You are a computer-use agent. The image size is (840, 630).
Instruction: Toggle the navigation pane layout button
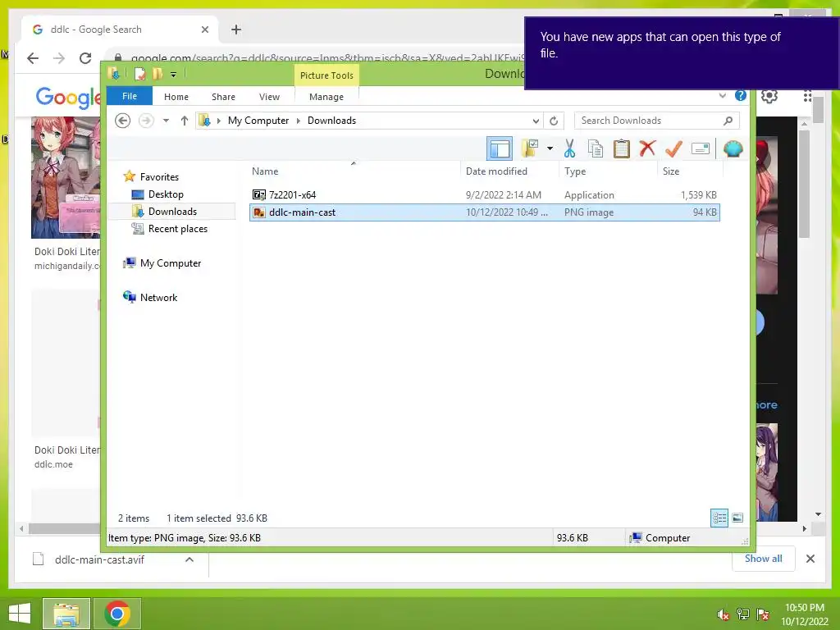(500, 148)
